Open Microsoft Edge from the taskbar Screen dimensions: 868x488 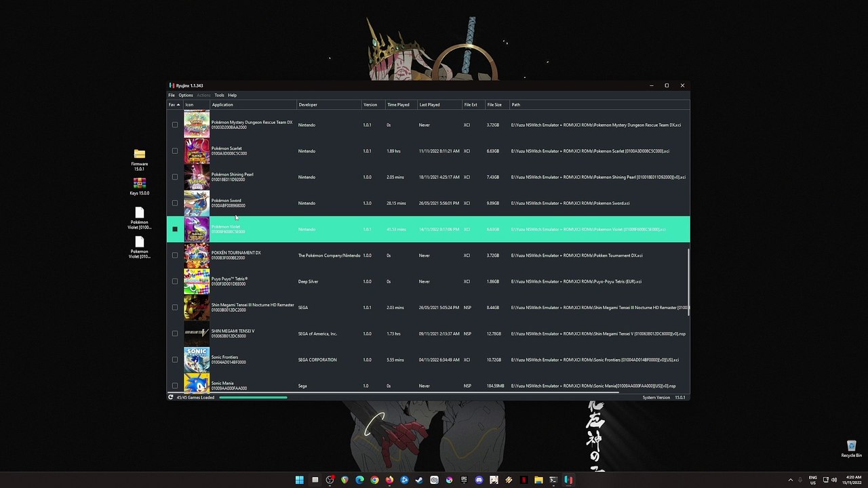[x=359, y=480]
